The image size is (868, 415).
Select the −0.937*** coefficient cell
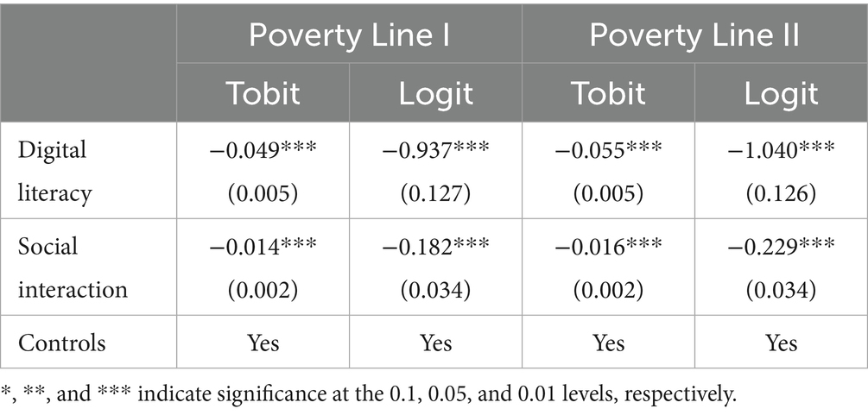435,151
